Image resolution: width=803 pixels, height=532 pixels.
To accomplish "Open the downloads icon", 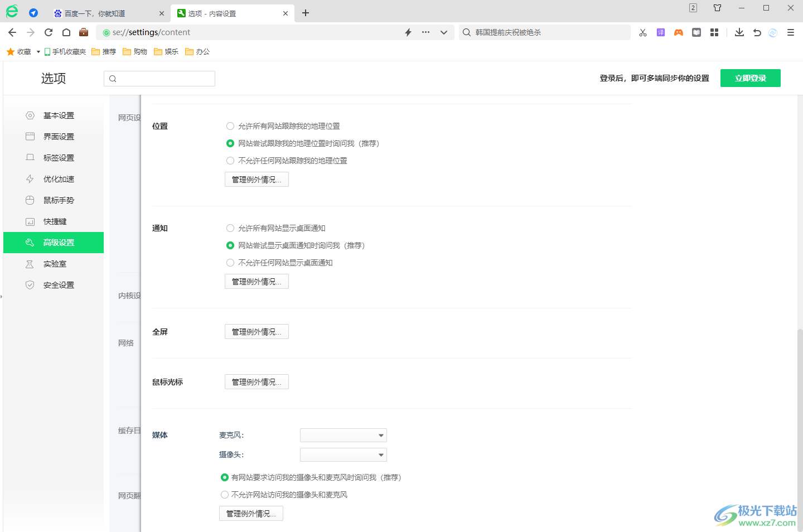I will tap(739, 32).
